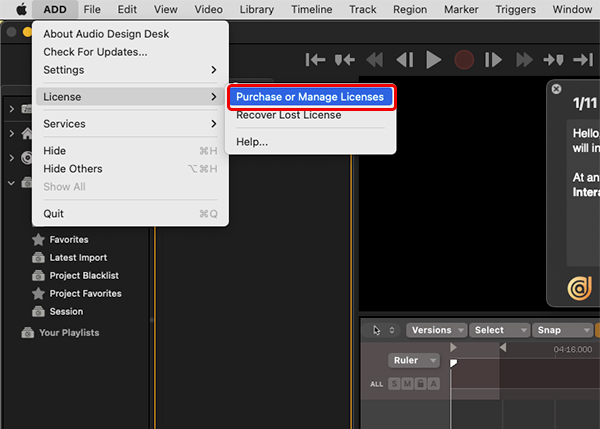This screenshot has width=600, height=429.
Task: Expand the home sidebar tree row
Action: point(11,134)
